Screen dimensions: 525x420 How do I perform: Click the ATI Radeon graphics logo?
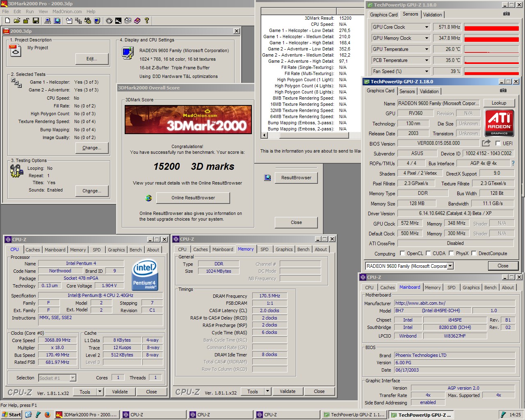(x=499, y=123)
